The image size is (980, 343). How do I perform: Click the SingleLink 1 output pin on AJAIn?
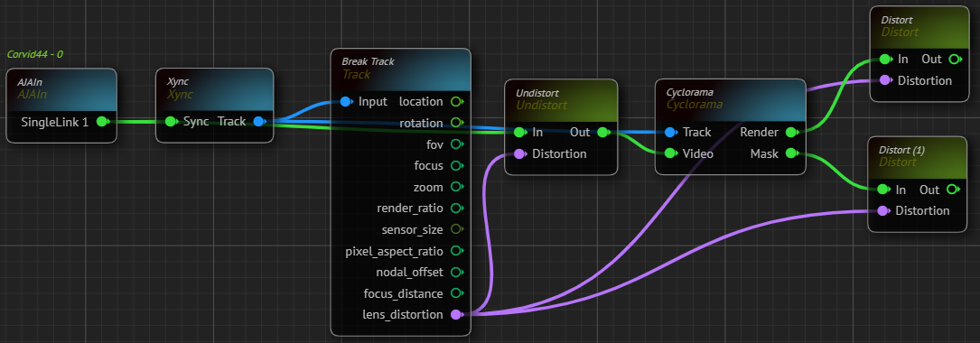click(x=102, y=121)
